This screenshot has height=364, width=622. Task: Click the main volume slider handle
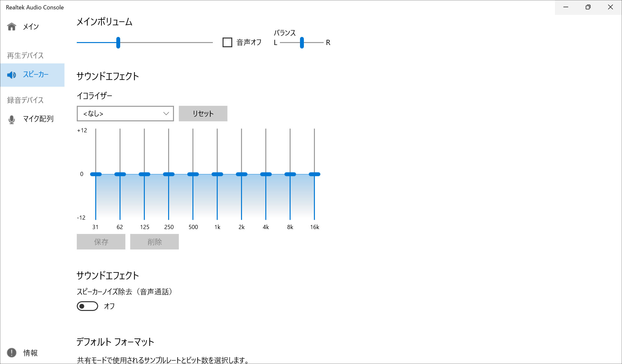(118, 42)
